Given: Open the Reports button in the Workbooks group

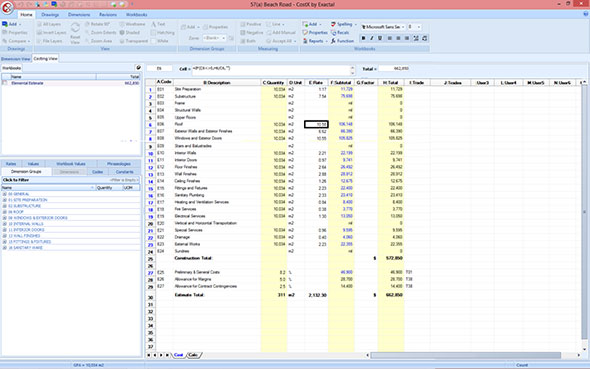Looking at the screenshot, I should click(315, 41).
